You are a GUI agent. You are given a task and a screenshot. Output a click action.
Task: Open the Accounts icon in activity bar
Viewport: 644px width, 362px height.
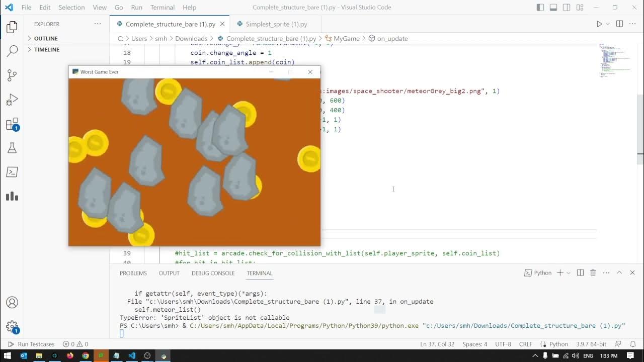(x=12, y=303)
